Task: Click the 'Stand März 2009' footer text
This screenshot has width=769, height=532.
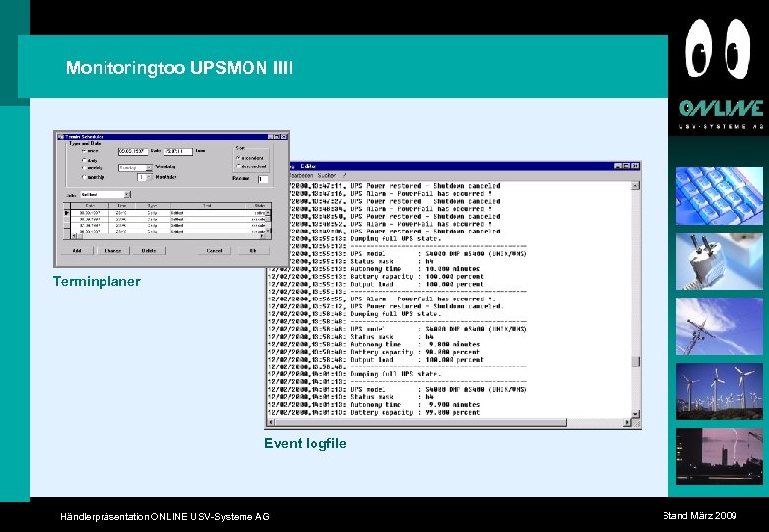Action: 699,515
